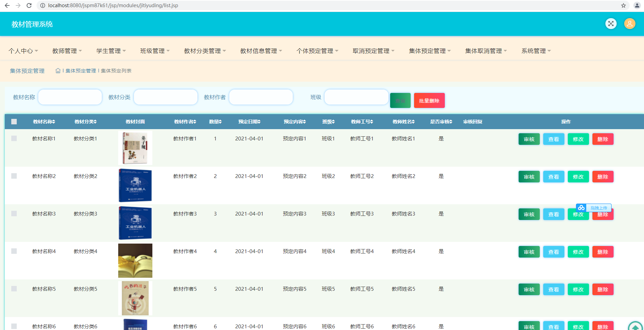Click 修改 for row 教材名称4
This screenshot has height=330, width=644.
coord(578,252)
